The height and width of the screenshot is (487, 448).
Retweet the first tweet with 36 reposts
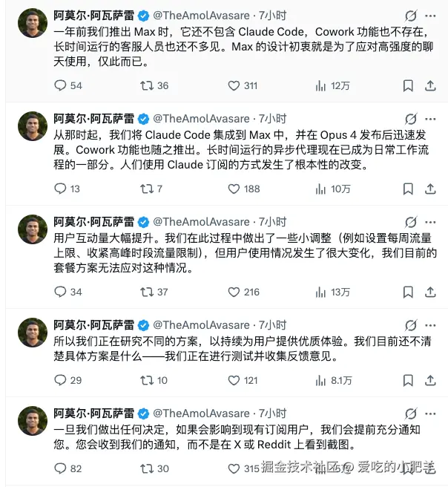pyautogui.click(x=147, y=86)
